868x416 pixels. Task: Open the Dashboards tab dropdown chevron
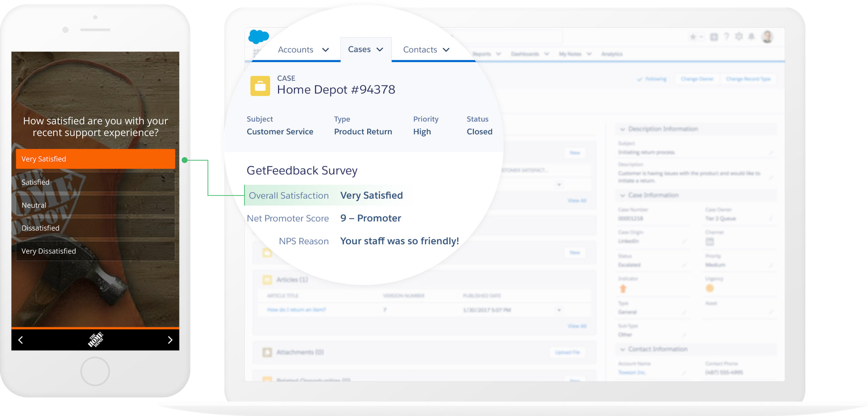pyautogui.click(x=546, y=54)
